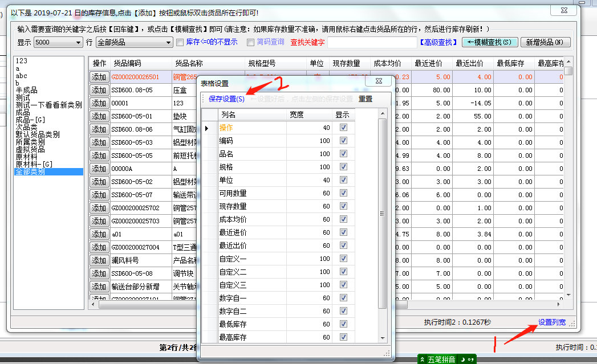Viewport: 597px width, 364px height.
Task: Click the 高级查找 link
Action: point(438,42)
